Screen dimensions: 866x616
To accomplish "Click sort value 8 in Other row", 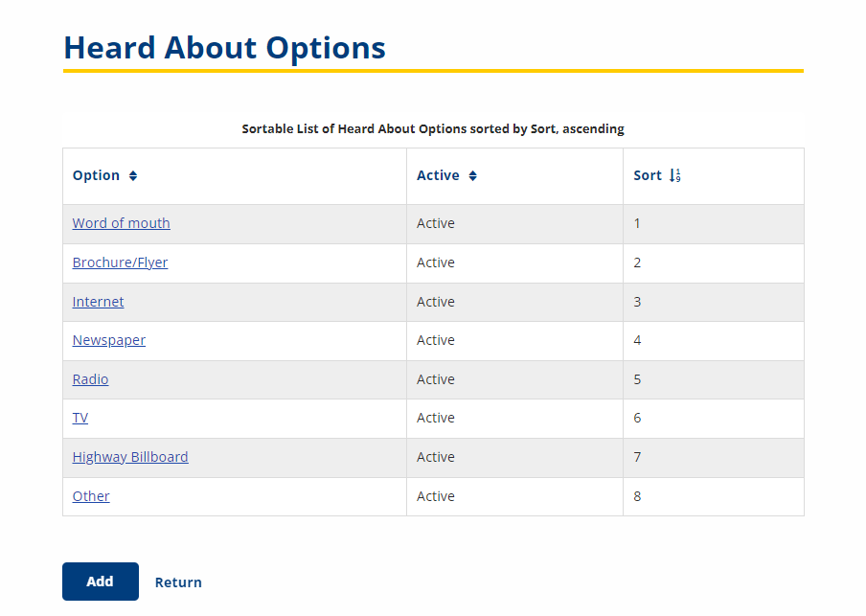I will [637, 496].
